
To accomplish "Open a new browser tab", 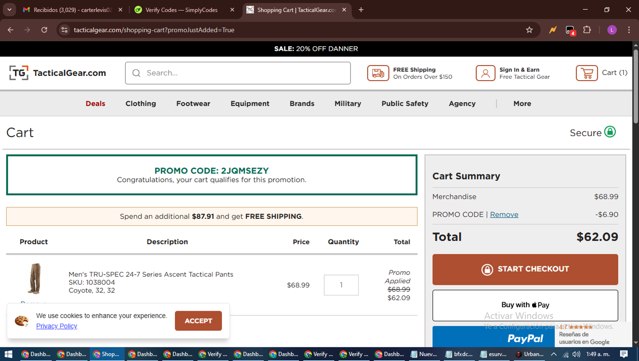I will click(x=361, y=10).
